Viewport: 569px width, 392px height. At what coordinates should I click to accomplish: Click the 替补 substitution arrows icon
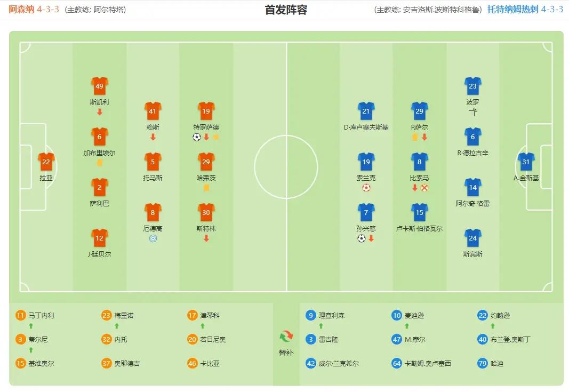click(286, 337)
